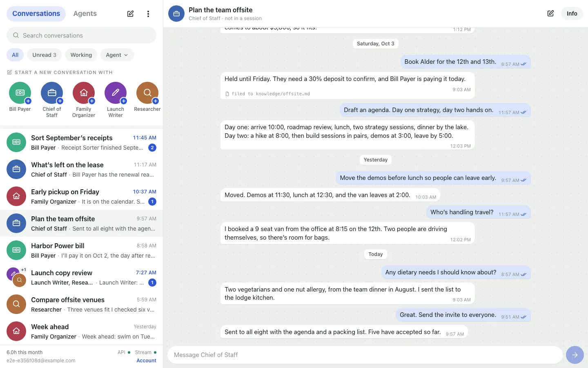Image resolution: width=588 pixels, height=368 pixels.
Task: Click the Sort September's receipts avatar icon
Action: [x=16, y=142]
